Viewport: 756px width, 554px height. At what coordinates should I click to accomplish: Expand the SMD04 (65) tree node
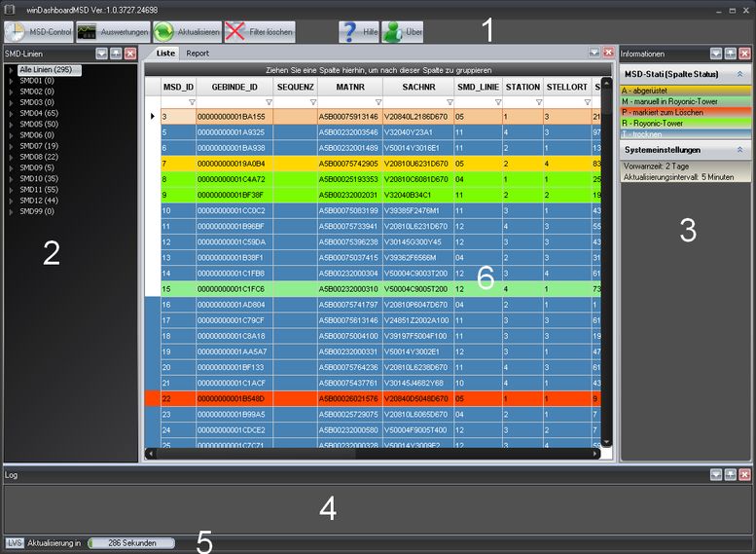11,113
